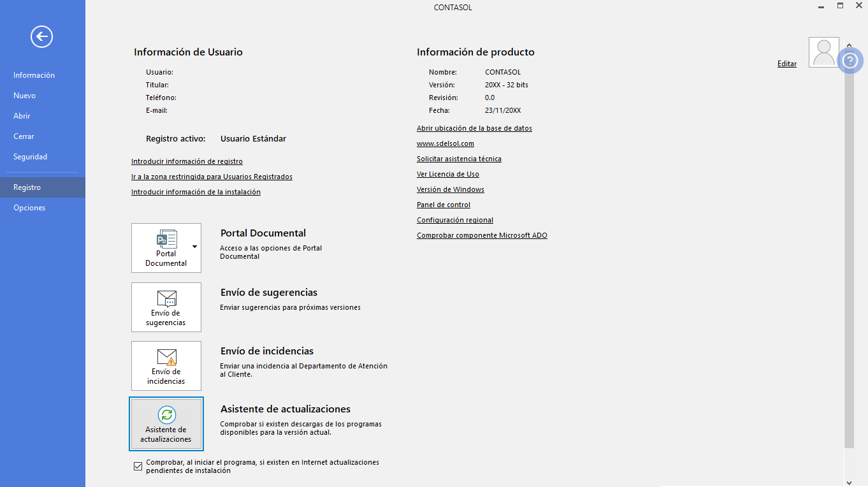The height and width of the screenshot is (487, 868).
Task: Select Información in the sidebar
Action: pos(43,75)
